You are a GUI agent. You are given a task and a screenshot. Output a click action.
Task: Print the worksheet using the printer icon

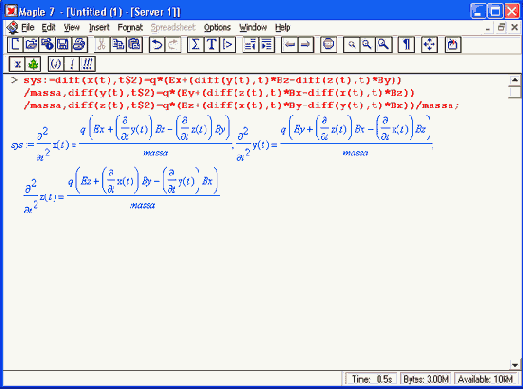(79, 44)
